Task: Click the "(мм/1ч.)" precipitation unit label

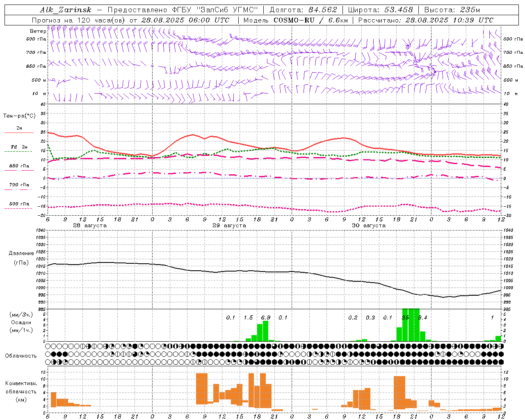Action: tap(21, 330)
